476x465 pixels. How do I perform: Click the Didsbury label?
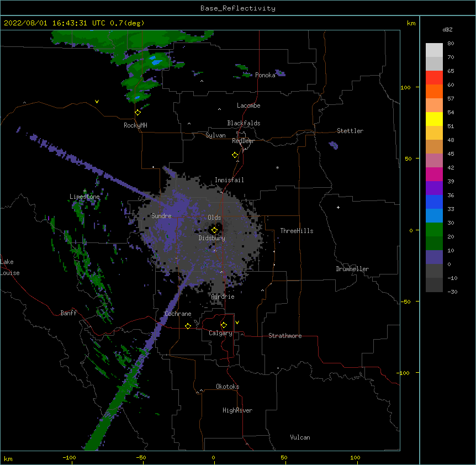point(212,238)
